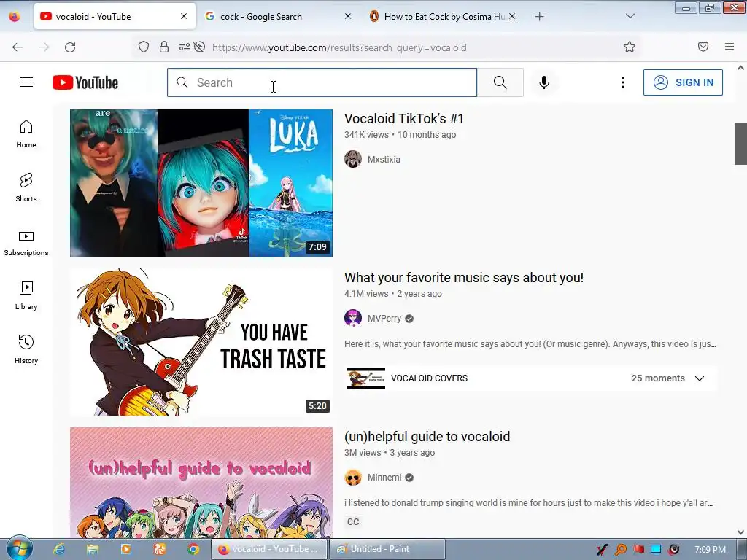
Task: Click Mxstixia channel avatar
Action: [x=353, y=159]
